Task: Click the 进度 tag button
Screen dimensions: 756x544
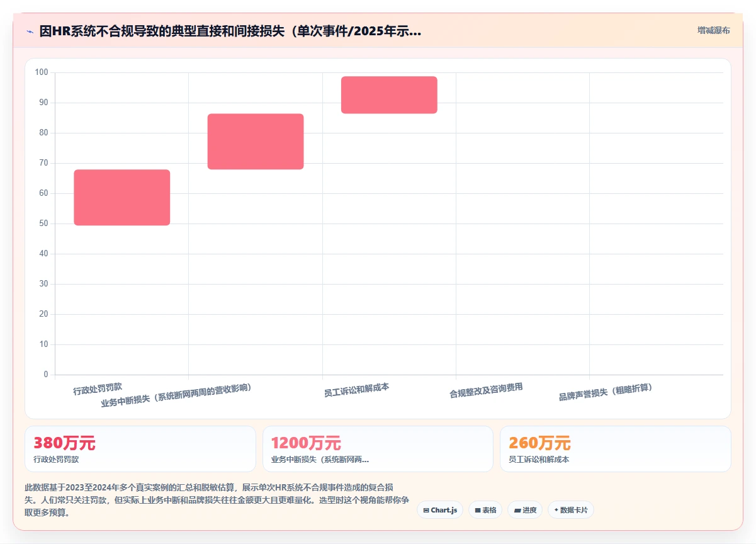Action: tap(525, 510)
